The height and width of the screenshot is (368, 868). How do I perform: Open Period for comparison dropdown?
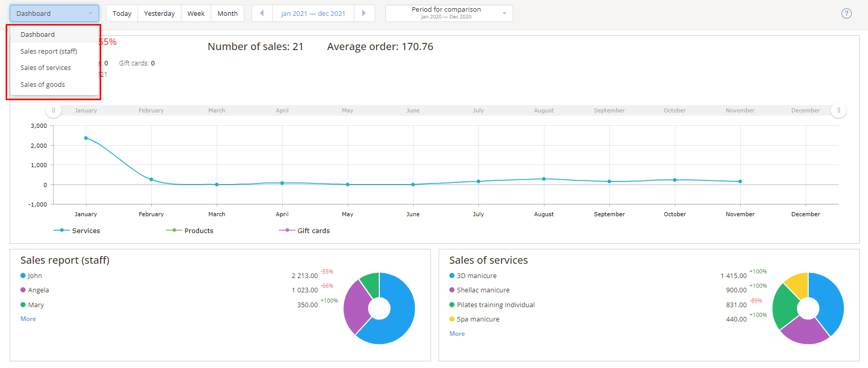coord(449,13)
